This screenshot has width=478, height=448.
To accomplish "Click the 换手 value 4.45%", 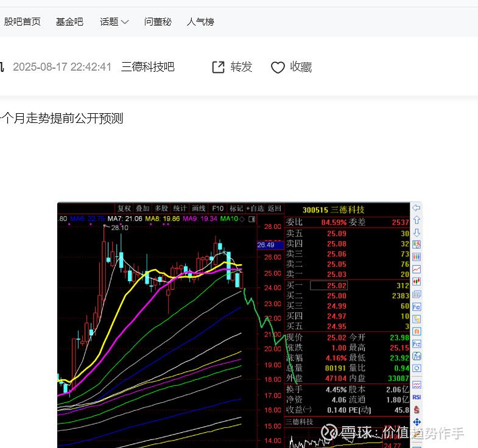I will coord(336,390).
